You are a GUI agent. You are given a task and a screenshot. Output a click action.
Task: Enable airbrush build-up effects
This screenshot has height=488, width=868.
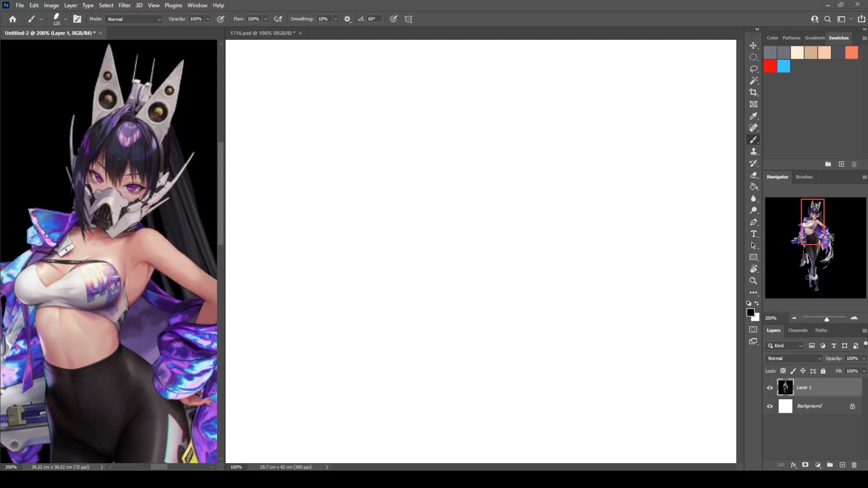(278, 19)
